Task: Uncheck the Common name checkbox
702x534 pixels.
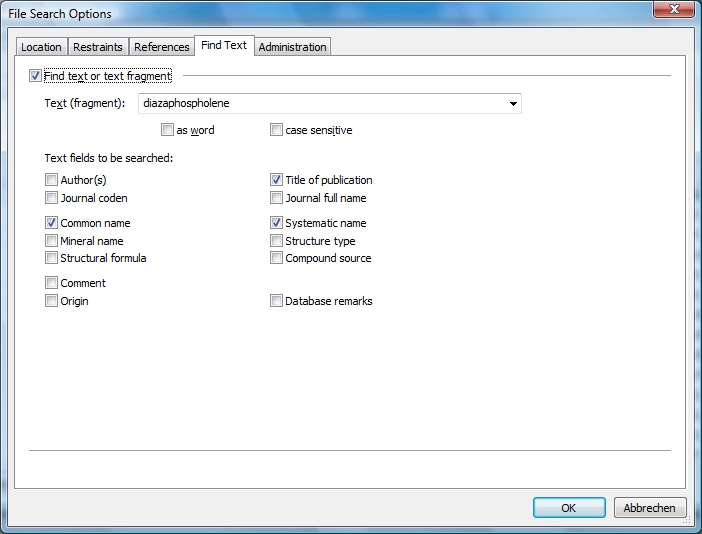Action: [x=51, y=223]
